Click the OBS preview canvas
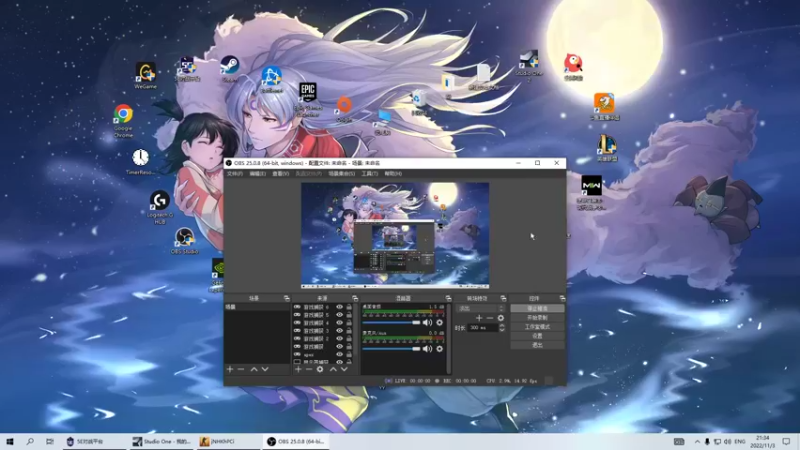Screen dimensions: 800x450 [x=395, y=235]
